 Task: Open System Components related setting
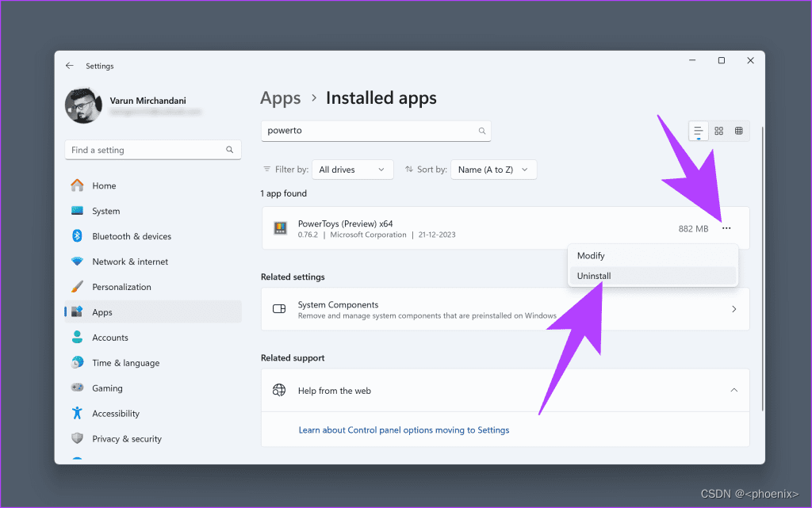tap(505, 309)
